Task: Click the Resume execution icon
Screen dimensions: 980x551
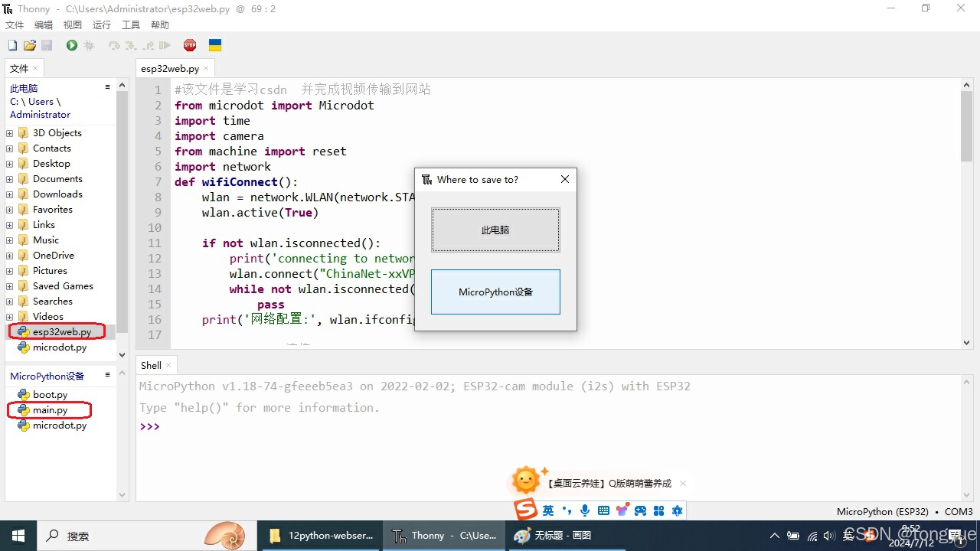Action: [165, 46]
